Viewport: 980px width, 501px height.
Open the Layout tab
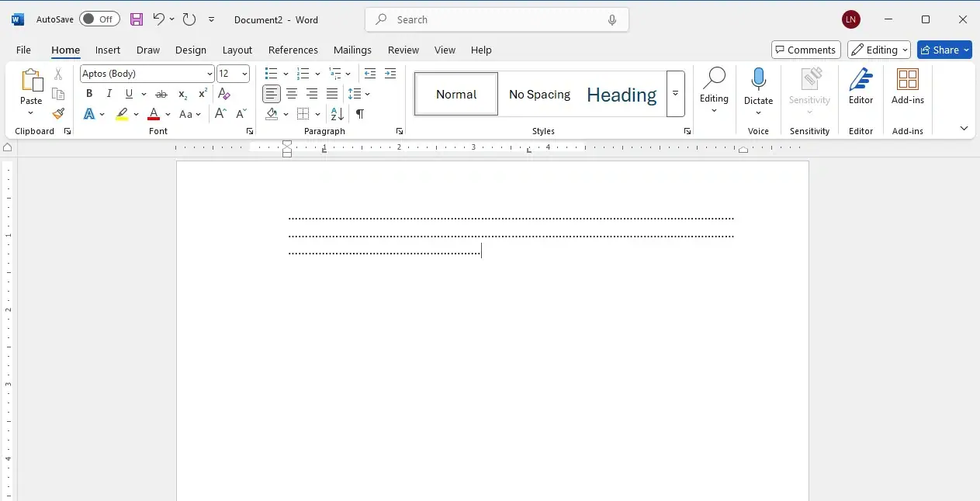237,50
